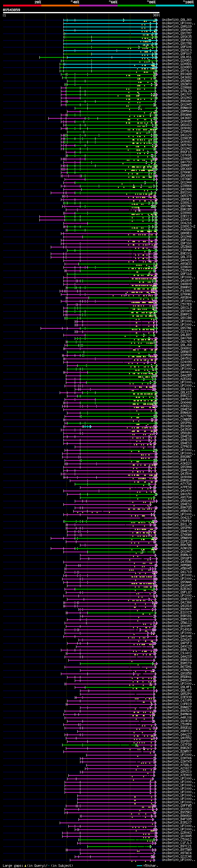Select the UniRef100_C6T6W7 label
The image size is (197, 868).
pos(177,179)
